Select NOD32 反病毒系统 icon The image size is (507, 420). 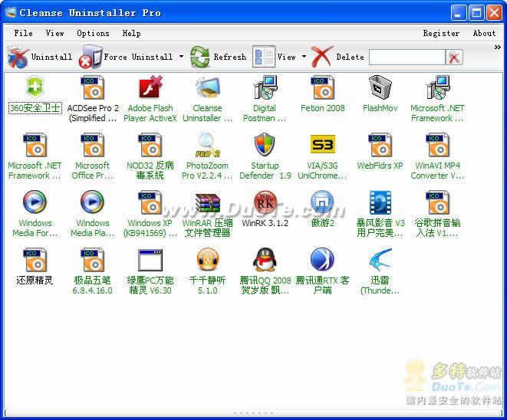[150, 145]
